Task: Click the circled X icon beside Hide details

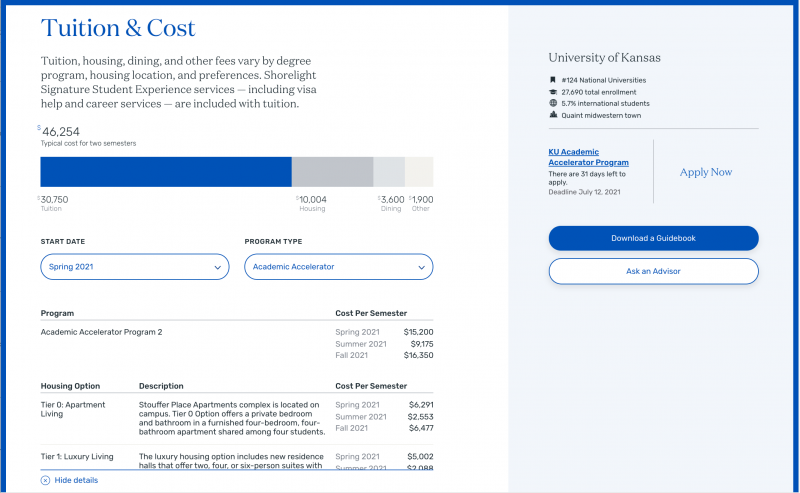Action: [x=45, y=480]
